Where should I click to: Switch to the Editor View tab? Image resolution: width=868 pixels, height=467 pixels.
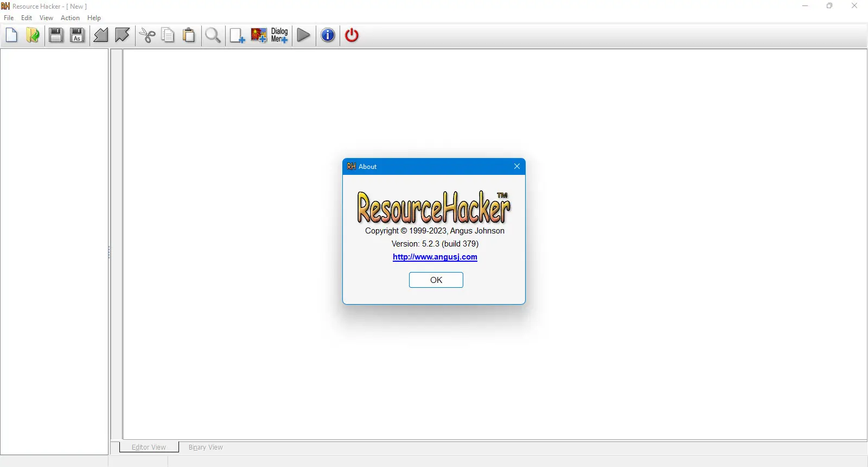[x=149, y=447]
